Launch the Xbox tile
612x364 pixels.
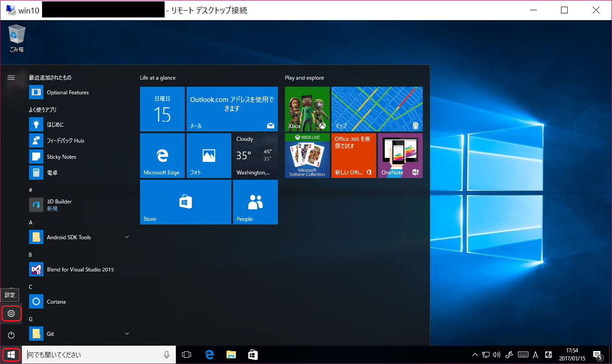point(307,109)
